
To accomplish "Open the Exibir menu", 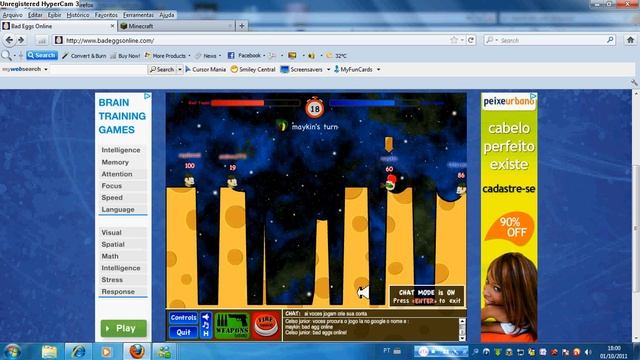I will (54, 15).
